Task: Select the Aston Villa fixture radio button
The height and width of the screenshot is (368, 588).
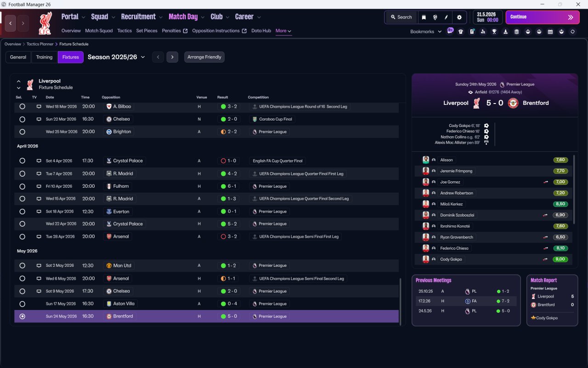Action: (x=22, y=304)
